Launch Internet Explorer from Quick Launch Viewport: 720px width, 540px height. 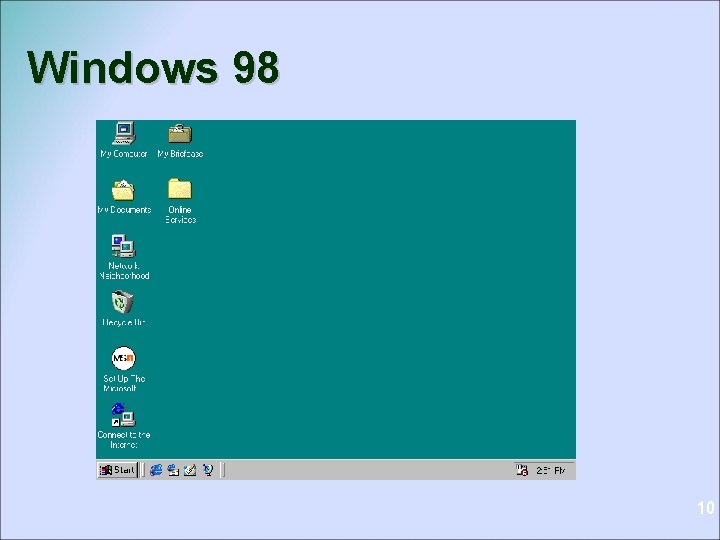tap(156, 470)
